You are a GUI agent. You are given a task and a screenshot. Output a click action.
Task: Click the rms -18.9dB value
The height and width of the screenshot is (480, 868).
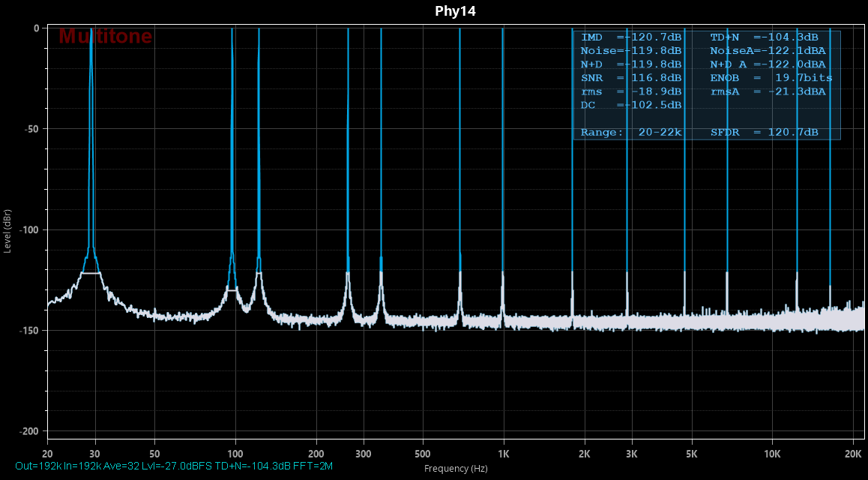coord(631,92)
